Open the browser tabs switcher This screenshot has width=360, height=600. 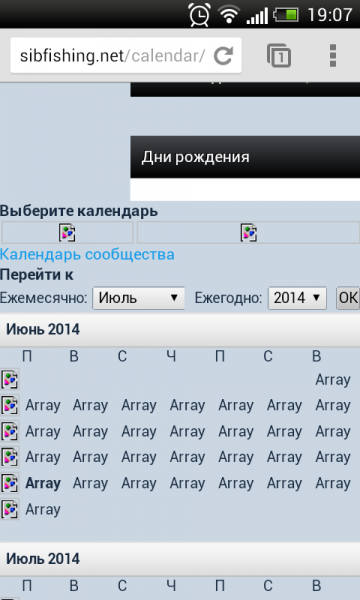point(279,56)
